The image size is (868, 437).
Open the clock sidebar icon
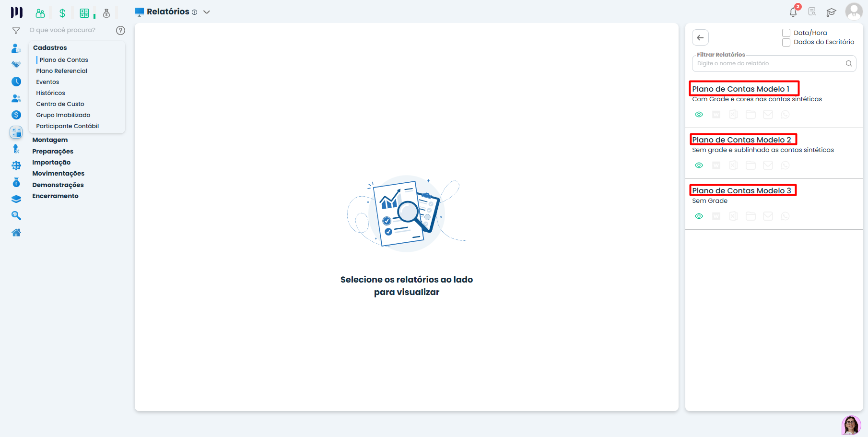click(16, 82)
